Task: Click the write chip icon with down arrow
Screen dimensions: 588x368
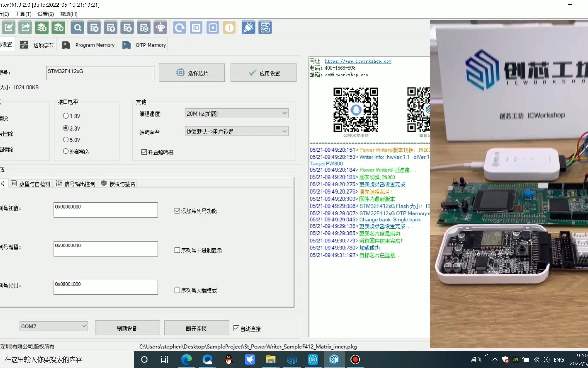Action: pyautogui.click(x=127, y=27)
